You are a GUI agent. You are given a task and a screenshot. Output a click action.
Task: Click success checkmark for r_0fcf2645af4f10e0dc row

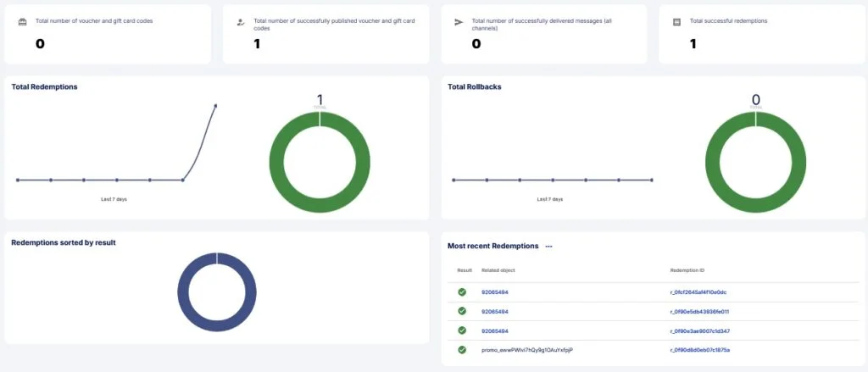[462, 291]
